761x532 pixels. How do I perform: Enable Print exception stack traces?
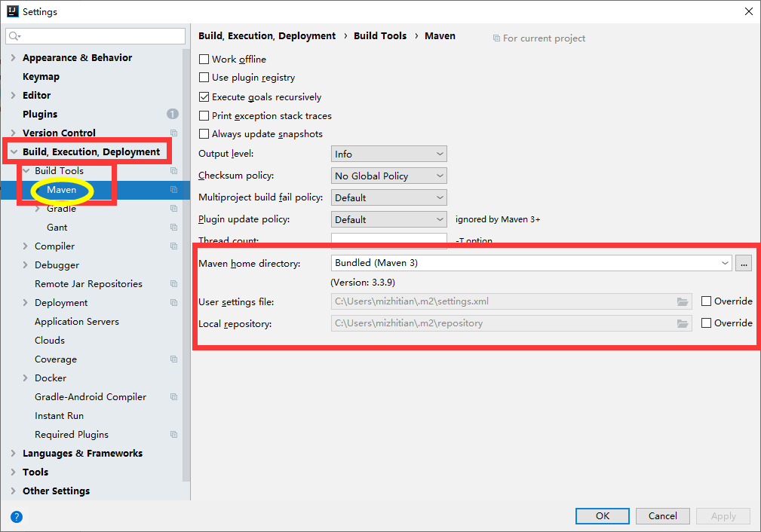[204, 116]
